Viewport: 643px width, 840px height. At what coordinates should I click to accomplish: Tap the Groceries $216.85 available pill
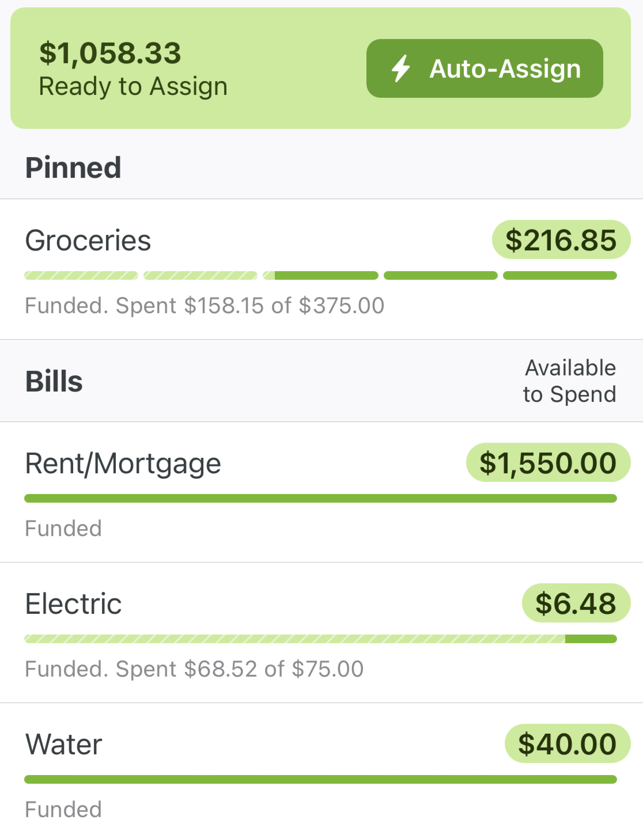pyautogui.click(x=561, y=240)
